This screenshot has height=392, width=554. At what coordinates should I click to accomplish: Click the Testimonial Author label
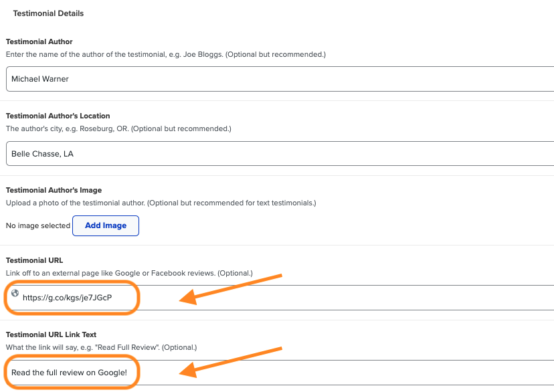point(39,41)
